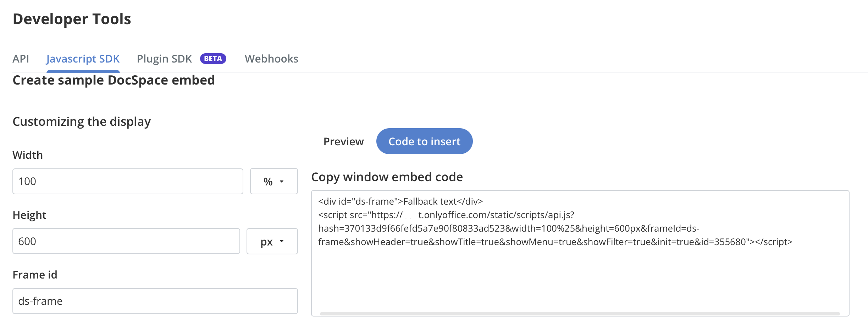Click the Frame id field label
The width and height of the screenshot is (868, 335).
[x=35, y=275]
